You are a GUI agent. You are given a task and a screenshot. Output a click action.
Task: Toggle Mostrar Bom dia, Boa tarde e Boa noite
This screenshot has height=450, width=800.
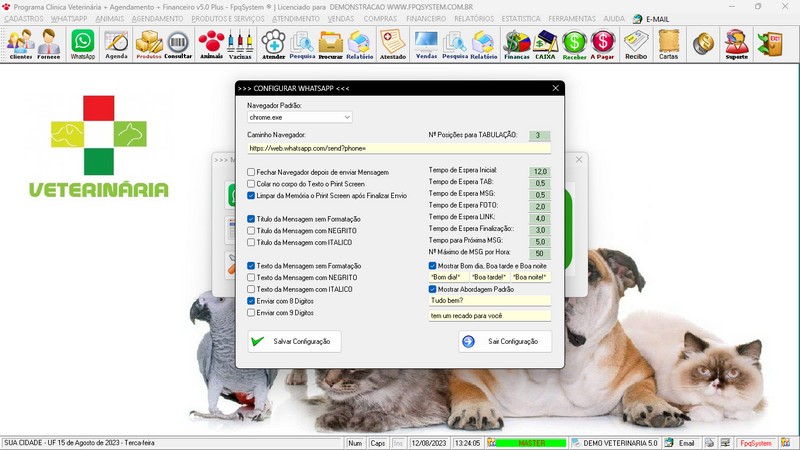tap(433, 266)
